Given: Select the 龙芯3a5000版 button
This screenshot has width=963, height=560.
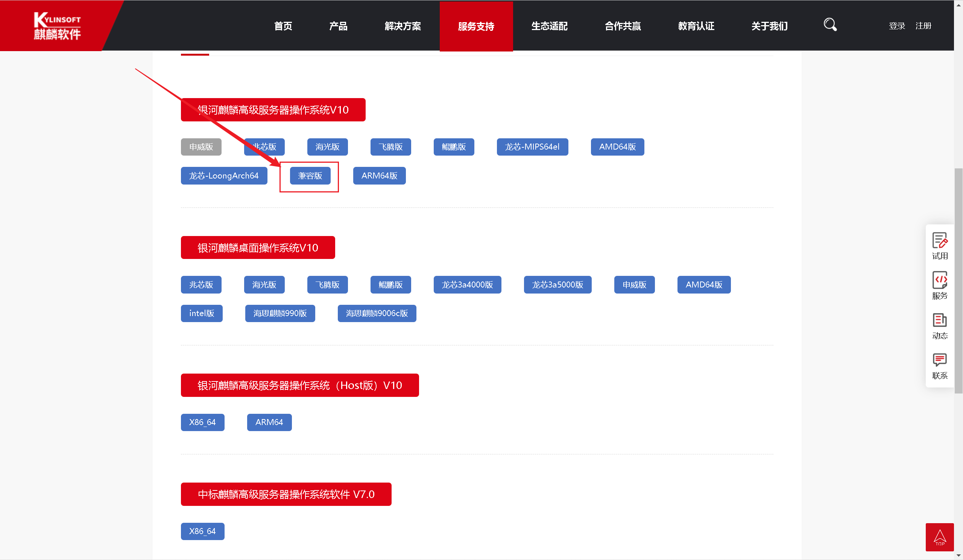Looking at the screenshot, I should tap(557, 285).
